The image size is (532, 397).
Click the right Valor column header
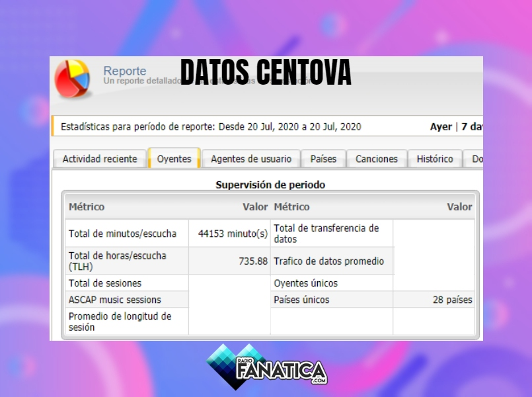tap(459, 206)
